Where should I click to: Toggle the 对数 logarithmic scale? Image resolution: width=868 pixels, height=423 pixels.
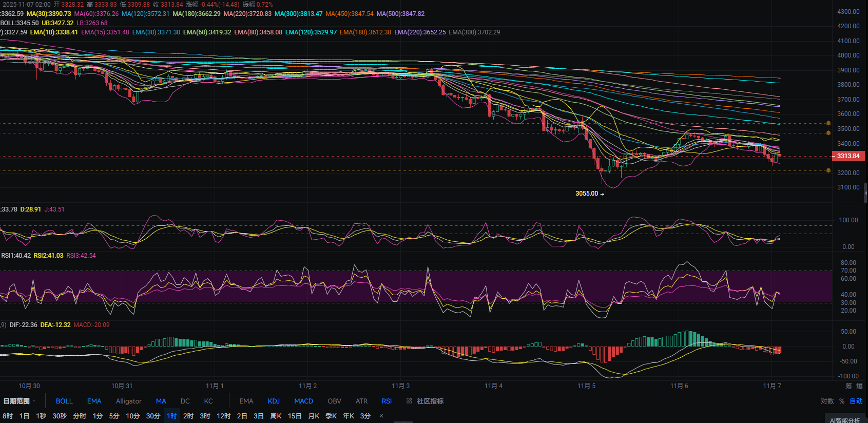point(827,401)
